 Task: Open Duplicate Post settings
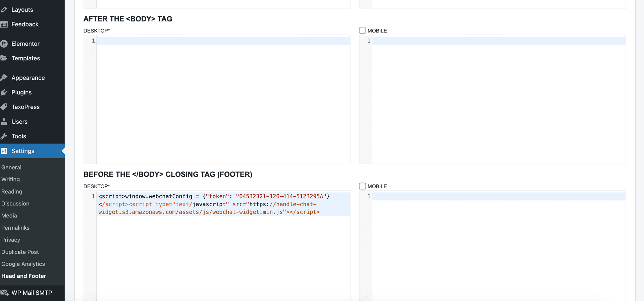coord(20,252)
